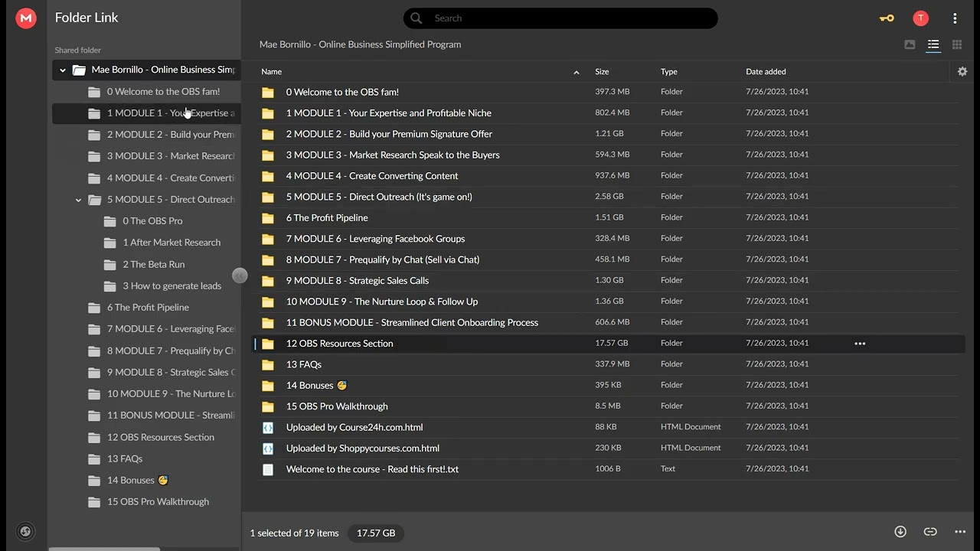Screen dimensions: 980x551
Task: Collapse the 5 MODULE 5 tree folder
Action: pyautogui.click(x=78, y=200)
